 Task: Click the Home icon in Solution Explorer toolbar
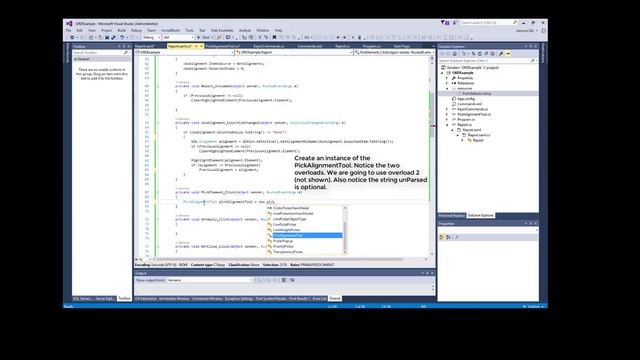[455, 53]
